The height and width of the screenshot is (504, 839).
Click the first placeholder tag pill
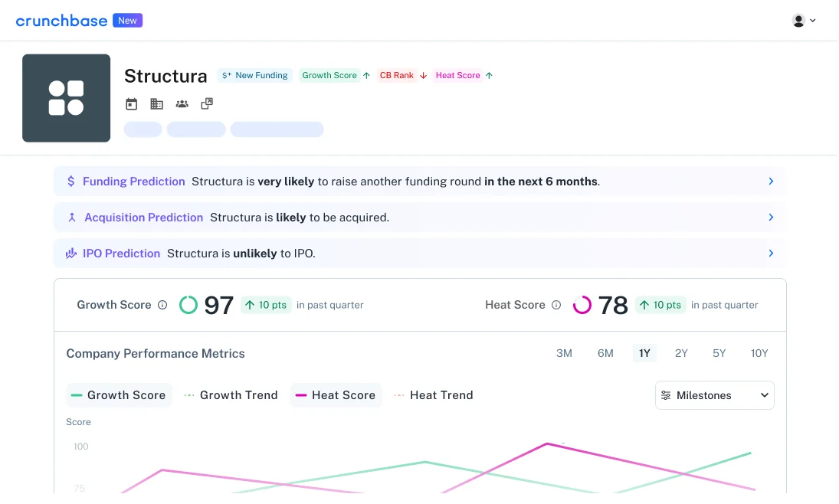click(x=143, y=129)
